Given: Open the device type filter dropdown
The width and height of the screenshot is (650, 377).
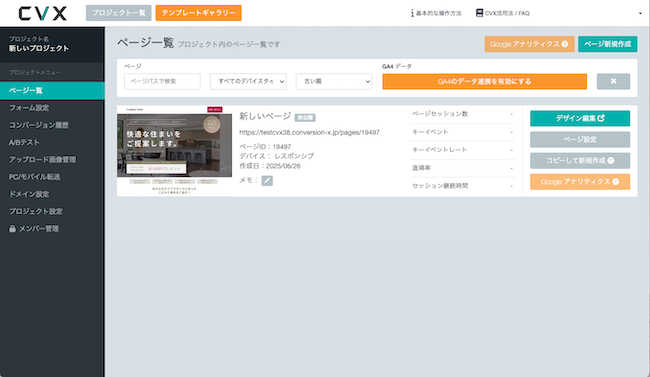Looking at the screenshot, I should click(248, 81).
